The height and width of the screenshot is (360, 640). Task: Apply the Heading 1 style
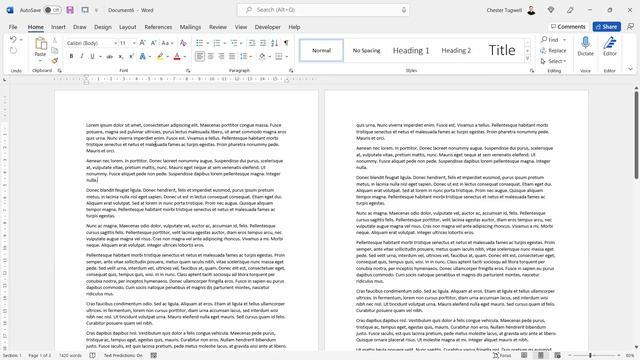411,51
